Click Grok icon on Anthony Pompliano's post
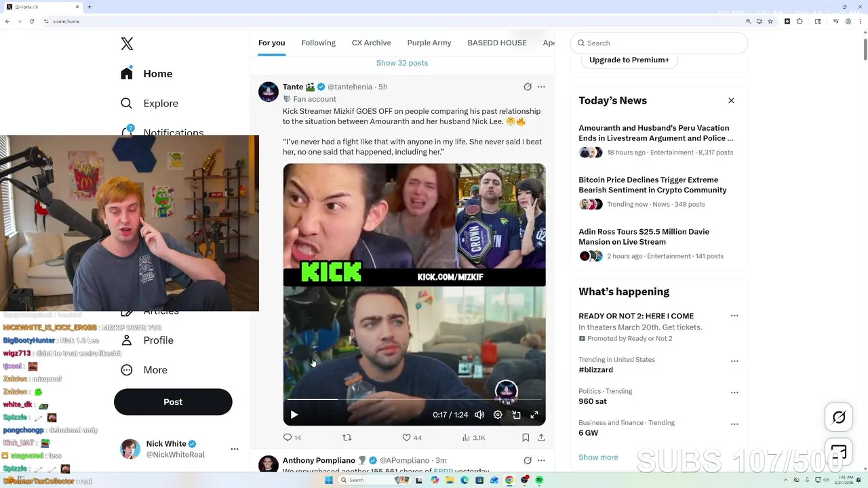This screenshot has height=488, width=868. 528,460
